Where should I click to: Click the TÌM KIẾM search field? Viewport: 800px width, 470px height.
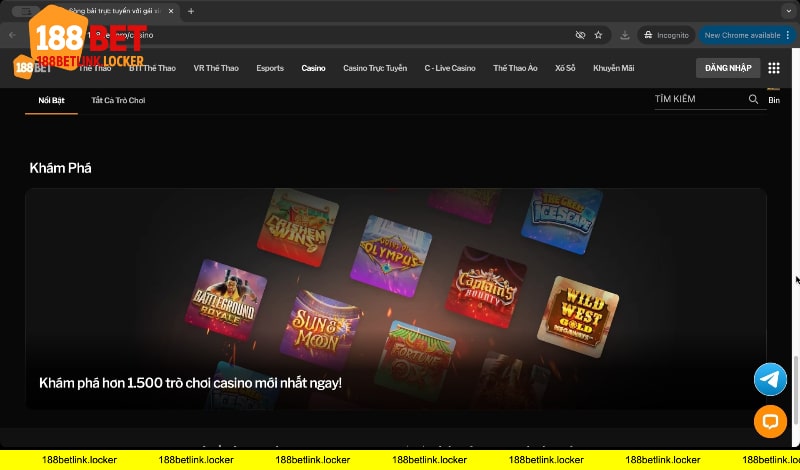(x=698, y=100)
